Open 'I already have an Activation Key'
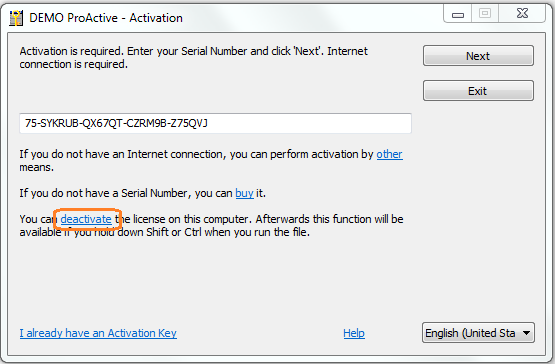Viewport: 555px width, 364px height. 98,333
